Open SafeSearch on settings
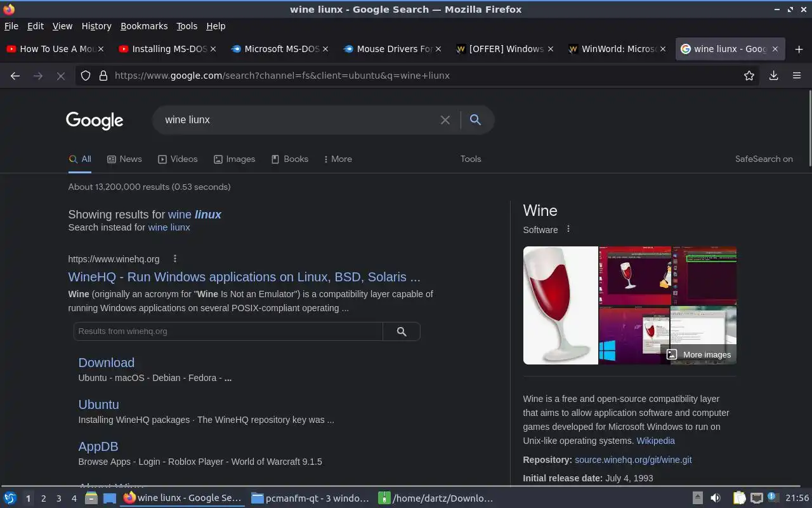The height and width of the screenshot is (508, 812). 764,159
